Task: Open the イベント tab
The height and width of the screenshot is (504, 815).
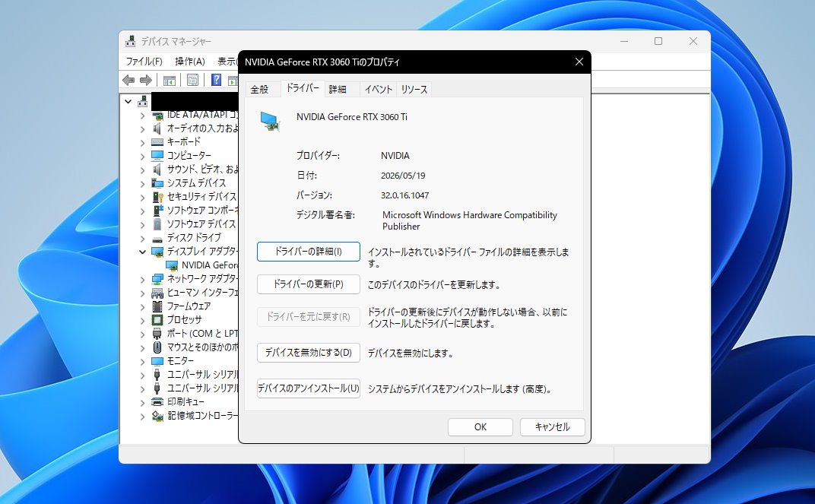Action: (x=379, y=90)
